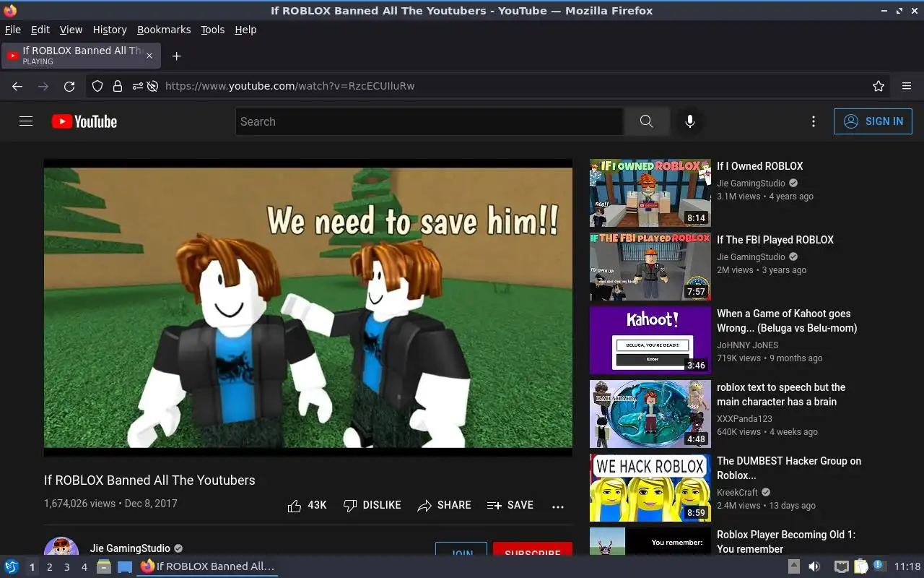This screenshot has width=924, height=578.
Task: Click the red SUBSCRIBE button
Action: point(533,549)
